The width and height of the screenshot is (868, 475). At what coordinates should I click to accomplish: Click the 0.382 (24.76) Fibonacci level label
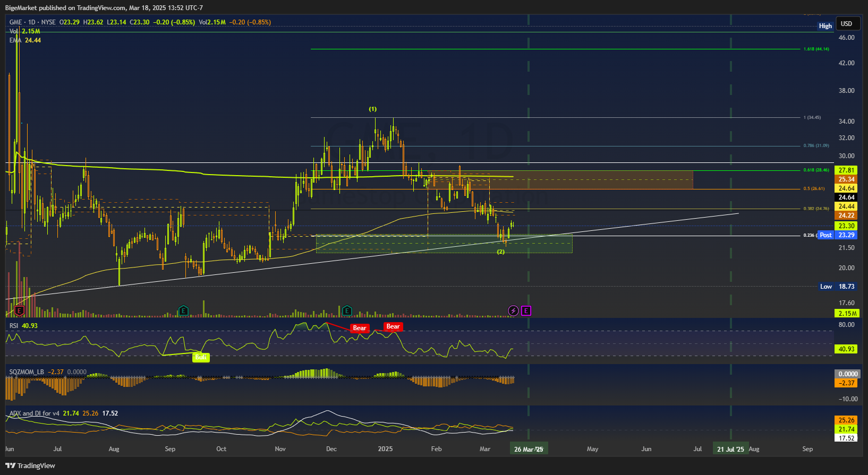(x=816, y=209)
